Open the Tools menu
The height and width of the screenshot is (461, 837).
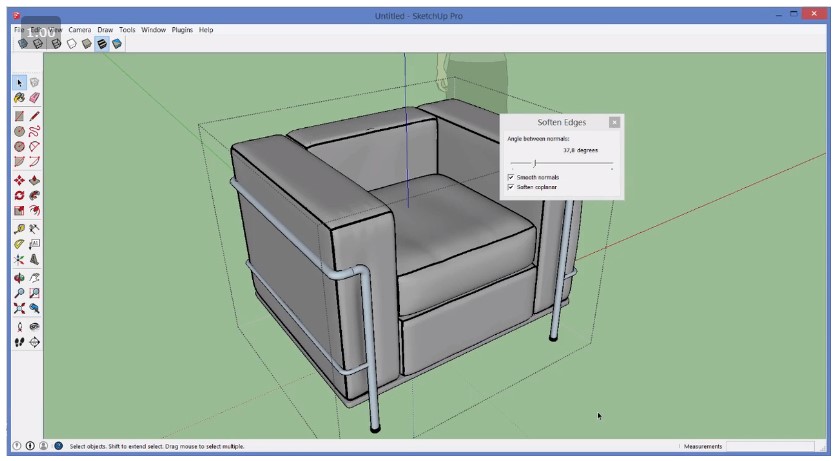click(127, 30)
